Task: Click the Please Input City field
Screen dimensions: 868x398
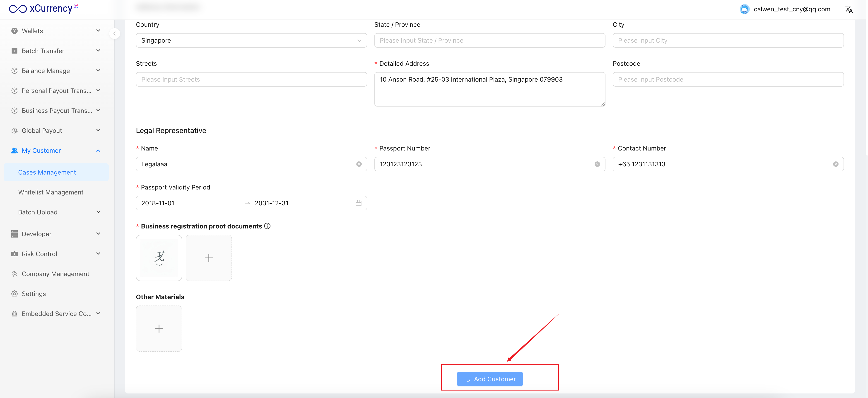Action: 728,41
